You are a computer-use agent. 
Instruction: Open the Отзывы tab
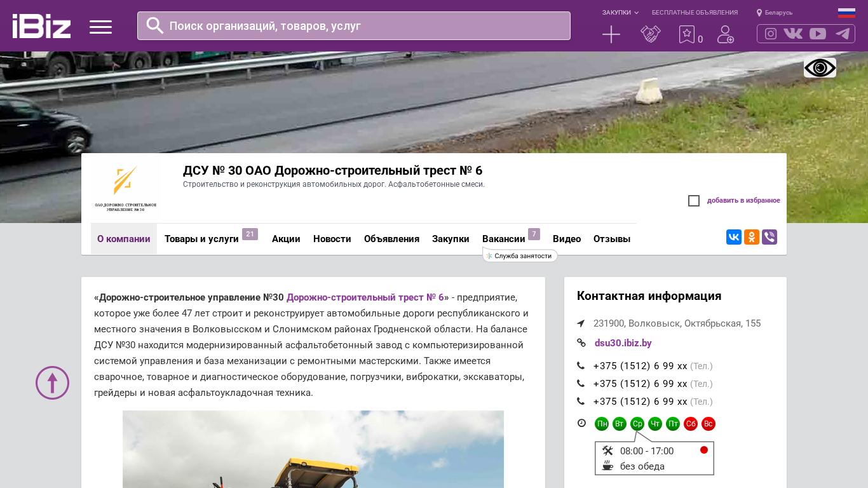[612, 239]
